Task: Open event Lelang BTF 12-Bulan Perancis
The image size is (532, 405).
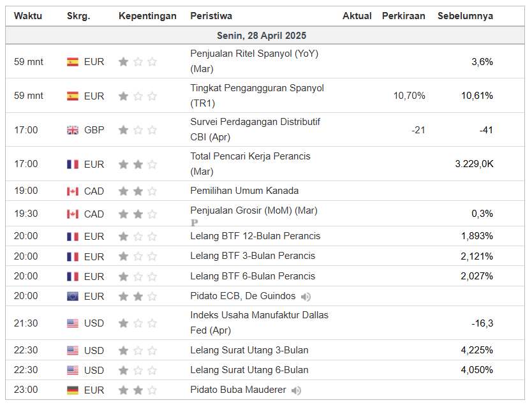Action: tap(255, 236)
